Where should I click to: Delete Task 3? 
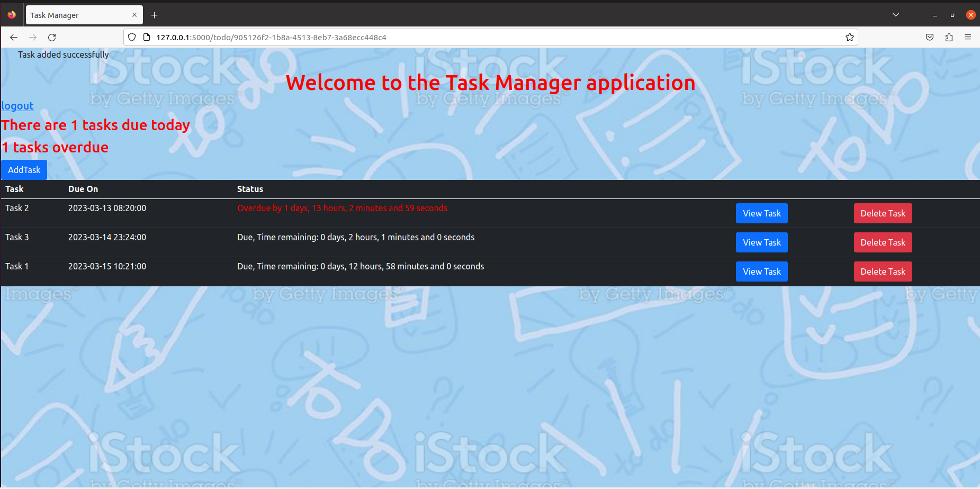click(882, 242)
